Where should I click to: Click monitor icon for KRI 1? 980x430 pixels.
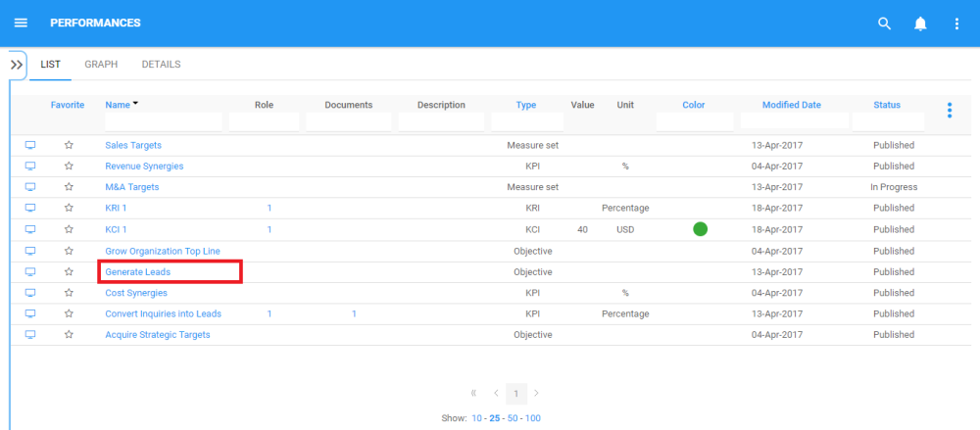pos(30,208)
